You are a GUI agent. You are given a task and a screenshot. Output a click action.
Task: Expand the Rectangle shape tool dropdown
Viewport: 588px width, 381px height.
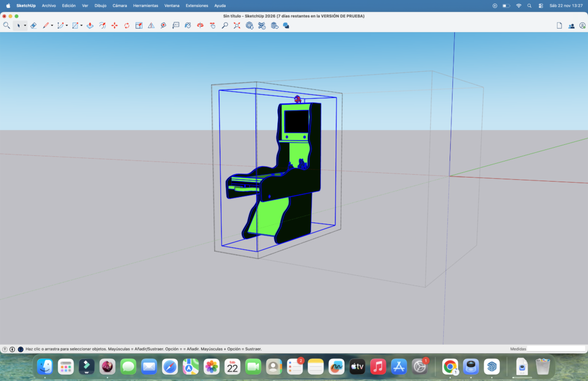(82, 25)
